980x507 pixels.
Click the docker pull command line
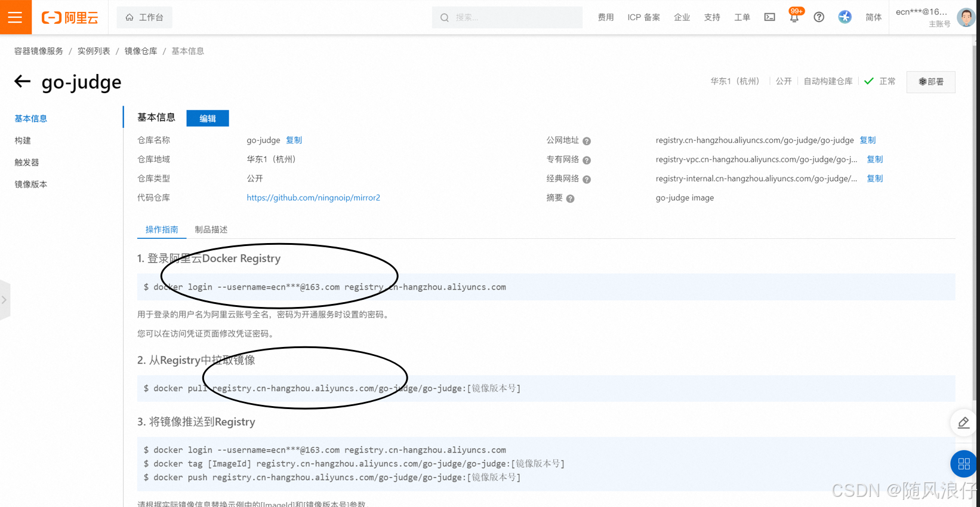[x=332, y=388]
